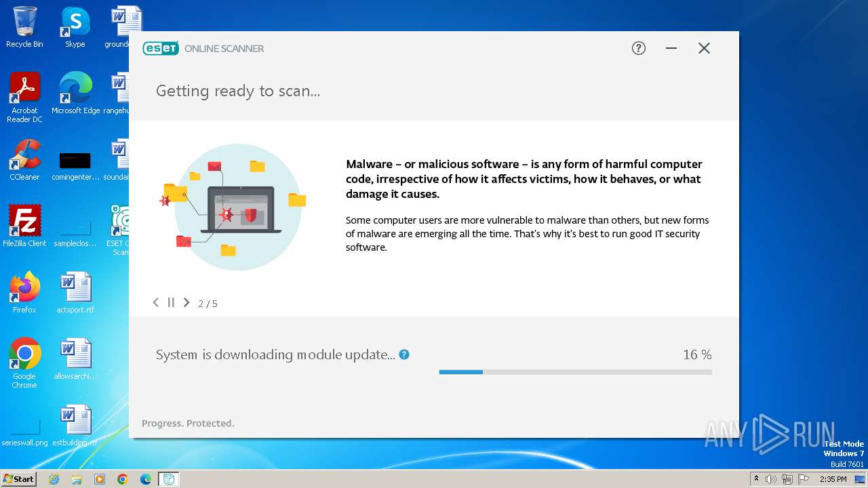The width and height of the screenshot is (868, 488).
Task: Open the network tray icon
Action: pos(787,479)
